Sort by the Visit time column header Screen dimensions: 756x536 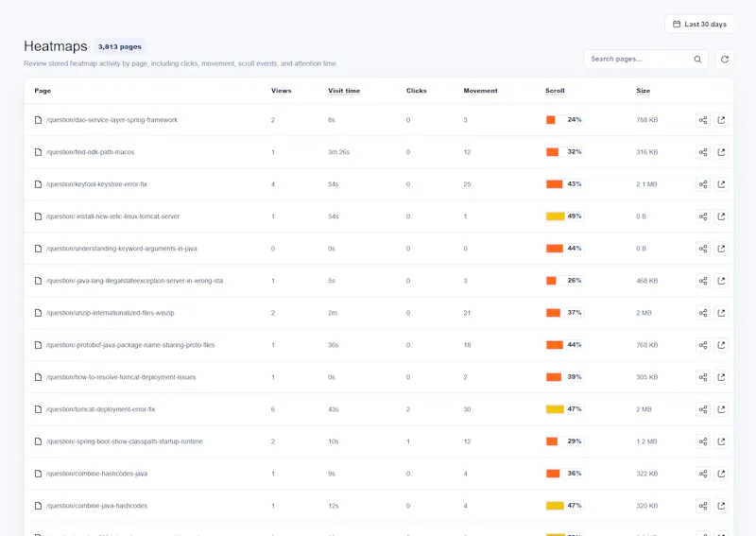(x=344, y=91)
